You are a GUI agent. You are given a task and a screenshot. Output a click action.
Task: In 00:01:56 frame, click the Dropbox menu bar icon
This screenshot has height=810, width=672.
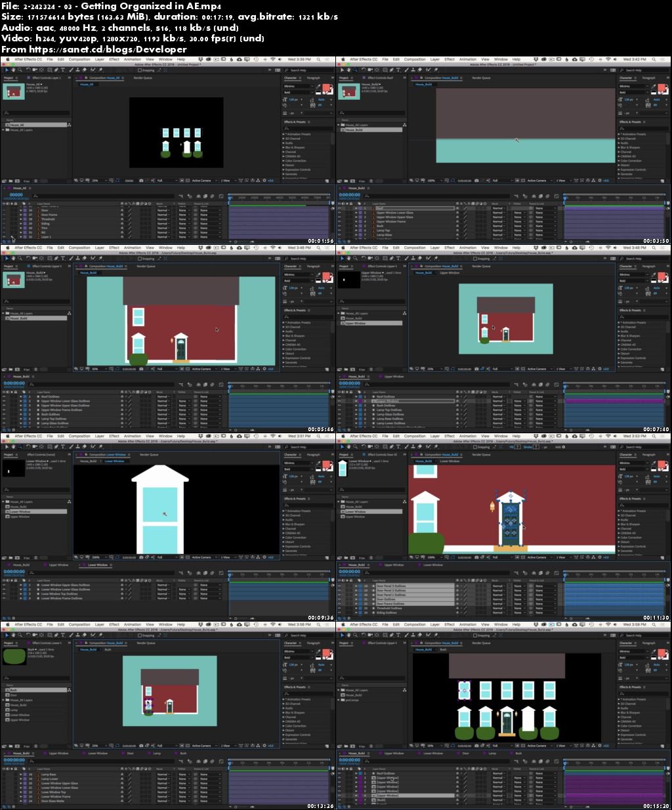(201, 59)
